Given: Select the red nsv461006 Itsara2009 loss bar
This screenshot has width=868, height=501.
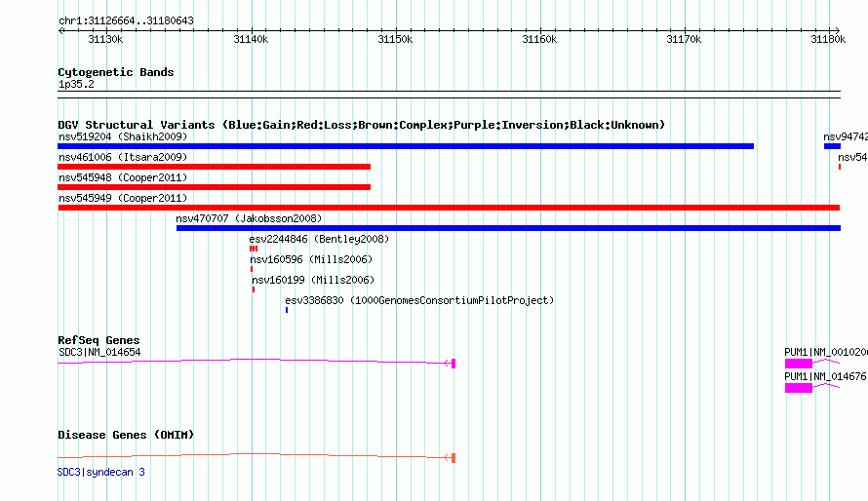Looking at the screenshot, I should pyautogui.click(x=215, y=167).
